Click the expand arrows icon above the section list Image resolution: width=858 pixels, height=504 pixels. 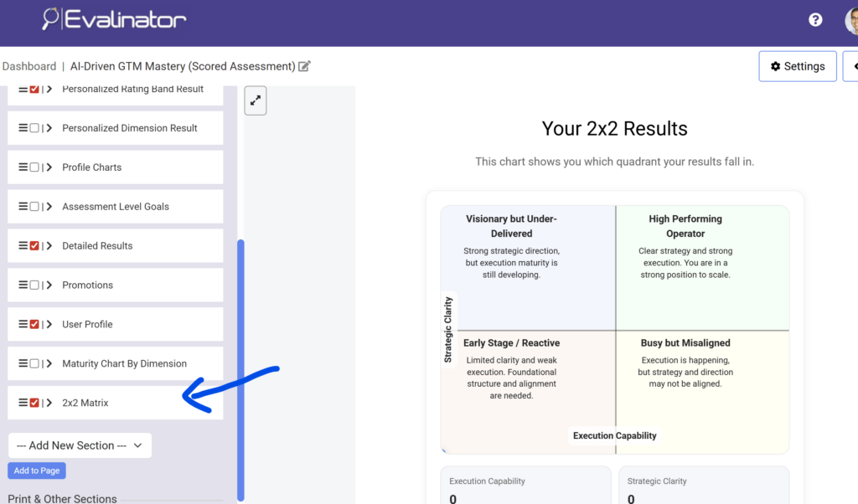(x=255, y=100)
